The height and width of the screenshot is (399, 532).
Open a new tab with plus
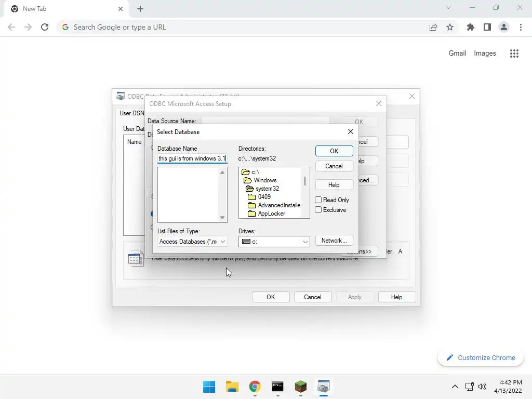140,9
